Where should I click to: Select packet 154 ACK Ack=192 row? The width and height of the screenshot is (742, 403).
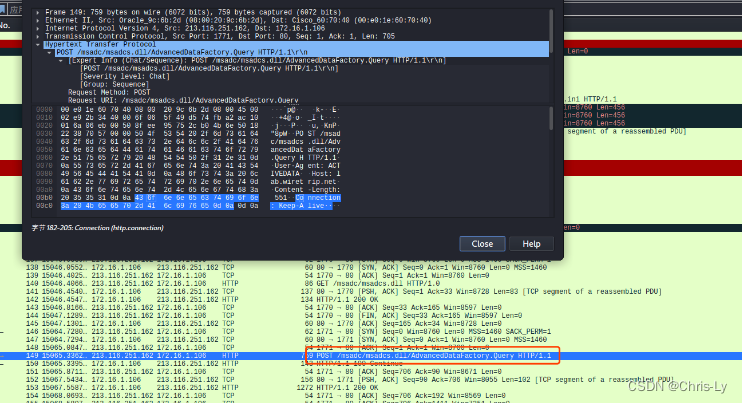[371, 396]
